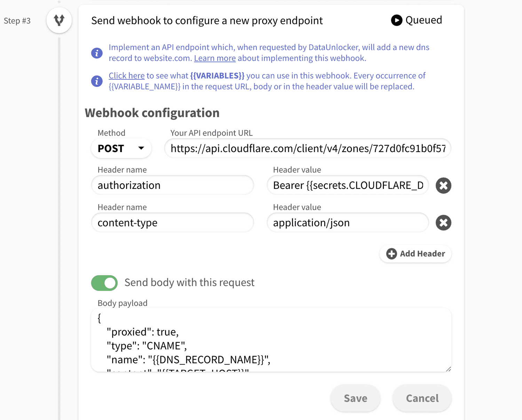Disable the Send body with this request toggle
522x420 pixels.
[x=104, y=283]
